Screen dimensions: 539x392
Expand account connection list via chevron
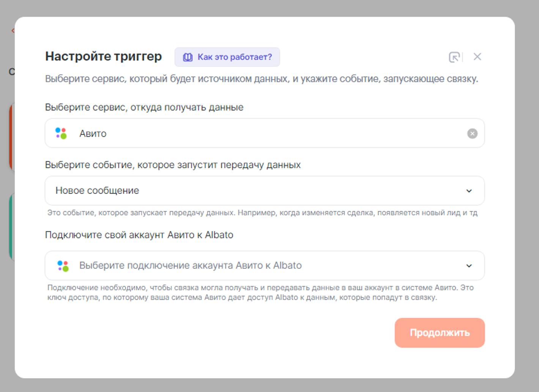(x=469, y=266)
